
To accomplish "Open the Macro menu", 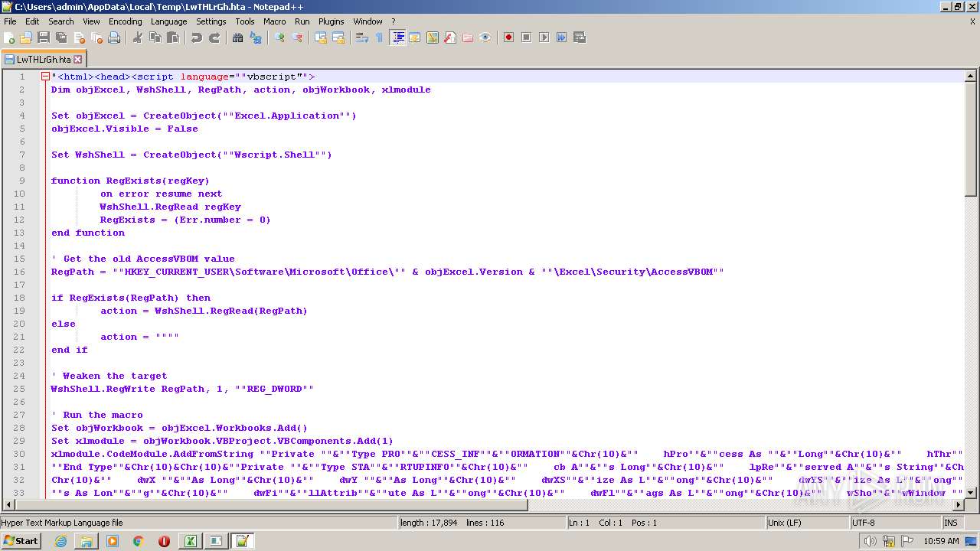I will click(x=275, y=21).
